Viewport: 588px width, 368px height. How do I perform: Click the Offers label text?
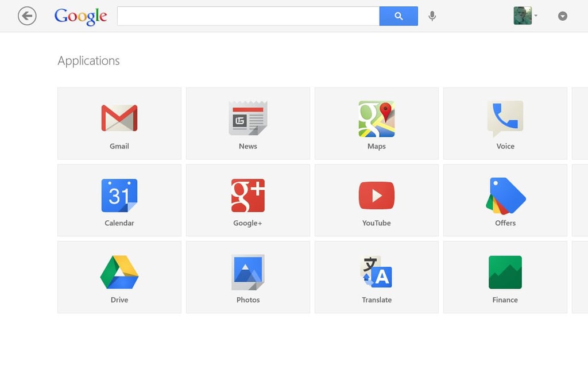tap(505, 223)
